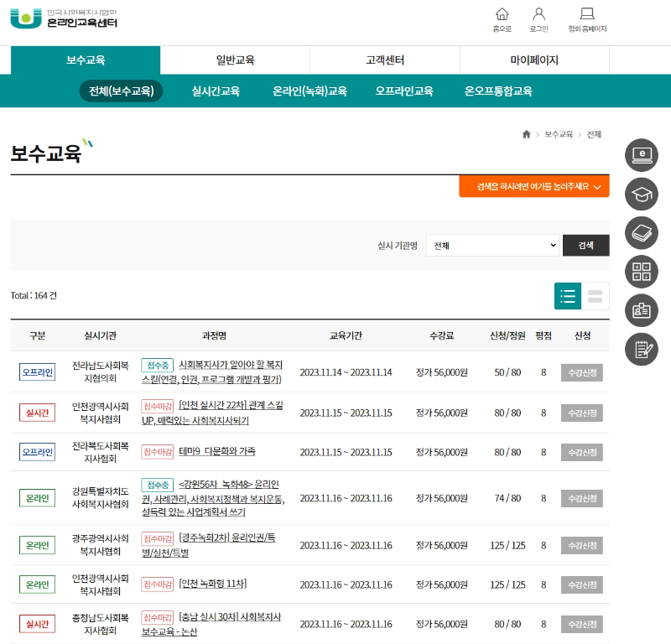Click the ID card icon in right sidebar
This screenshot has height=644, width=671.
pos(642,309)
